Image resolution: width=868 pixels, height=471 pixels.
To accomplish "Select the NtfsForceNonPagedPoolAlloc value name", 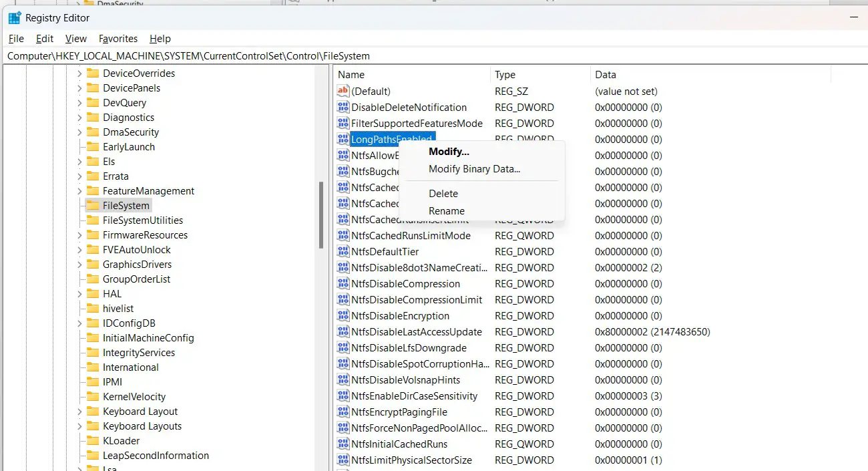I will pyautogui.click(x=420, y=428).
